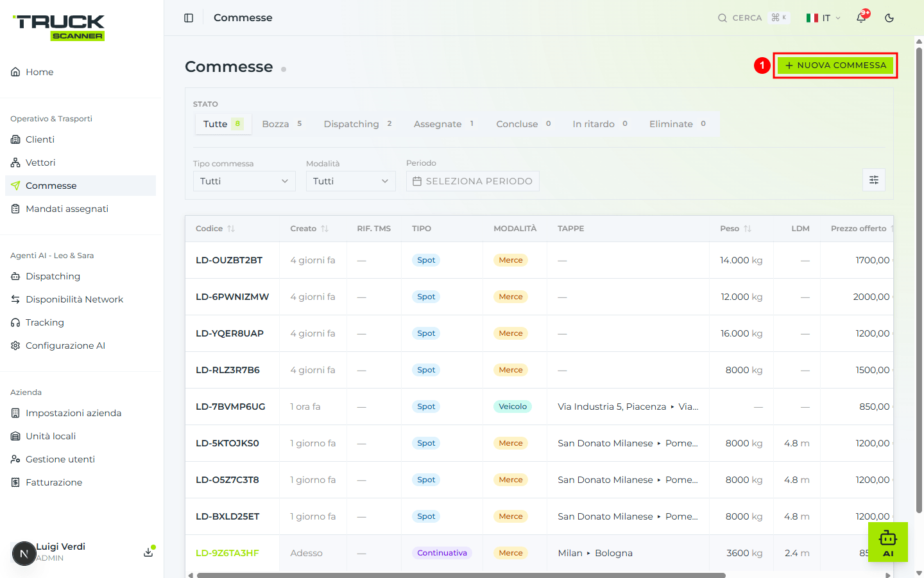The width and height of the screenshot is (924, 578).
Task: Show Concluse commesse
Action: (x=524, y=124)
